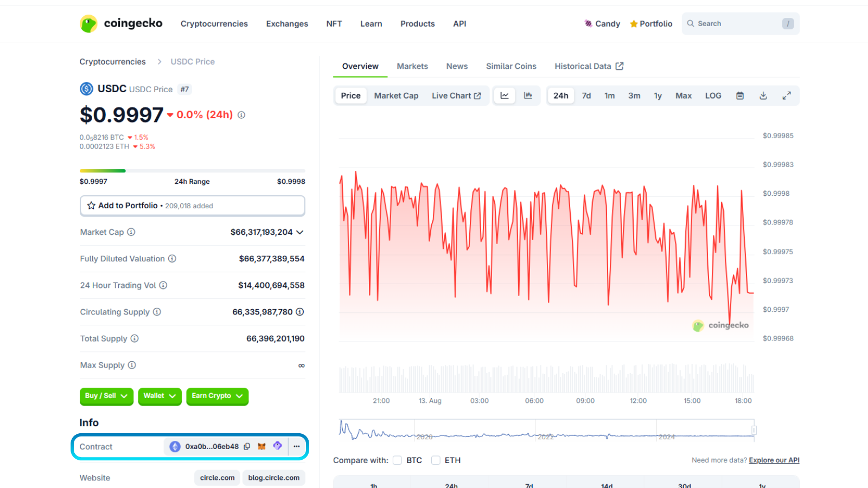868x488 pixels.
Task: Switch to the Overview tab
Action: coord(360,66)
